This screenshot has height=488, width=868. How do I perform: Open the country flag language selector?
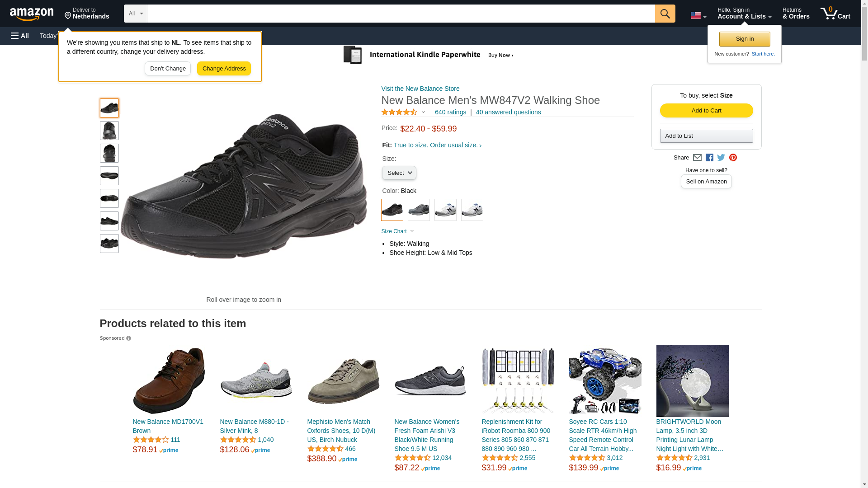click(x=698, y=16)
